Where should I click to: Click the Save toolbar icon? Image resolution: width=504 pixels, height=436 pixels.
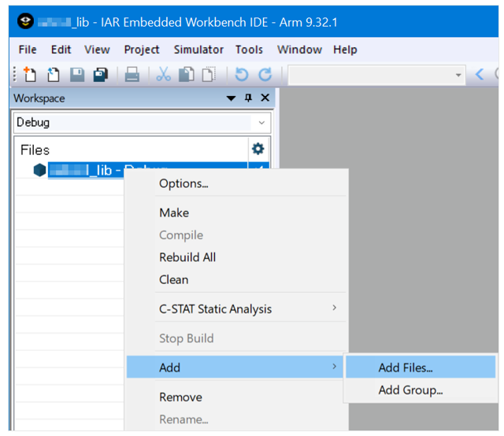click(77, 75)
